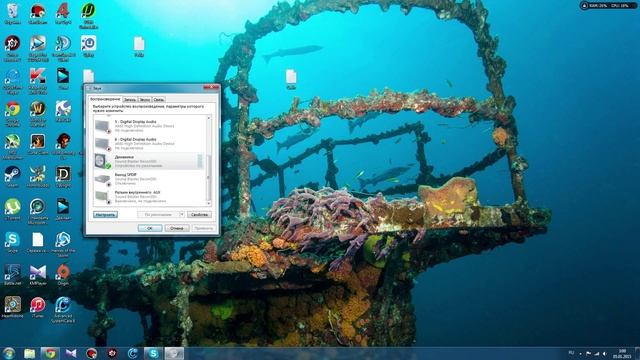Switch to the Связь tab
640x360 pixels.
(159, 100)
